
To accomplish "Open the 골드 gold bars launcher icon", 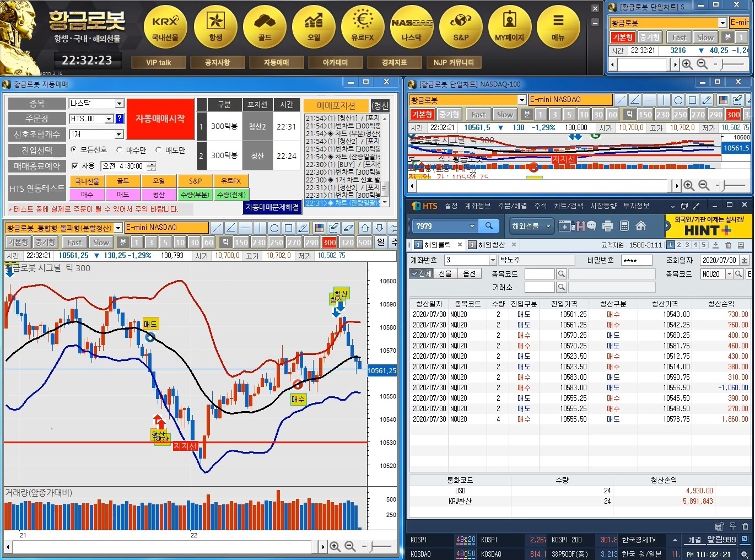I will point(265,27).
